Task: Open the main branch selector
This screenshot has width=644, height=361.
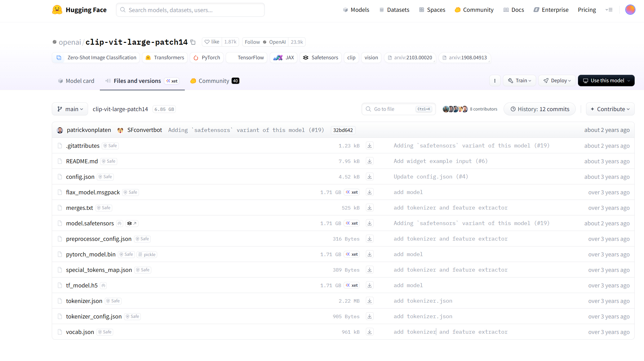Action: click(70, 109)
